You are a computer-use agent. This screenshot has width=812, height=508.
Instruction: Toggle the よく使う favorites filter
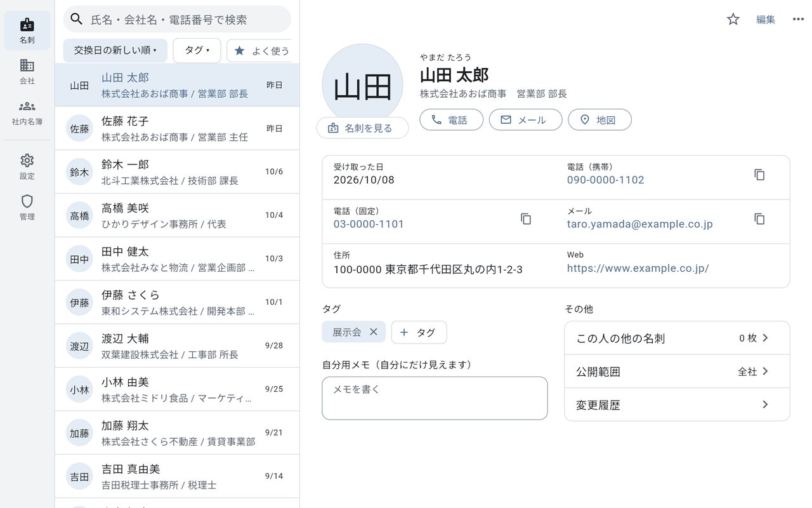point(260,51)
